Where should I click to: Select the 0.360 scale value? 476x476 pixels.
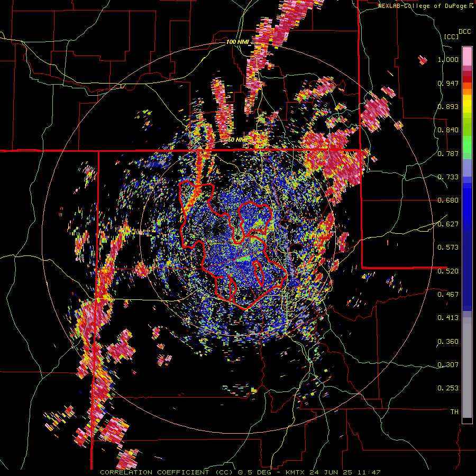click(x=448, y=341)
